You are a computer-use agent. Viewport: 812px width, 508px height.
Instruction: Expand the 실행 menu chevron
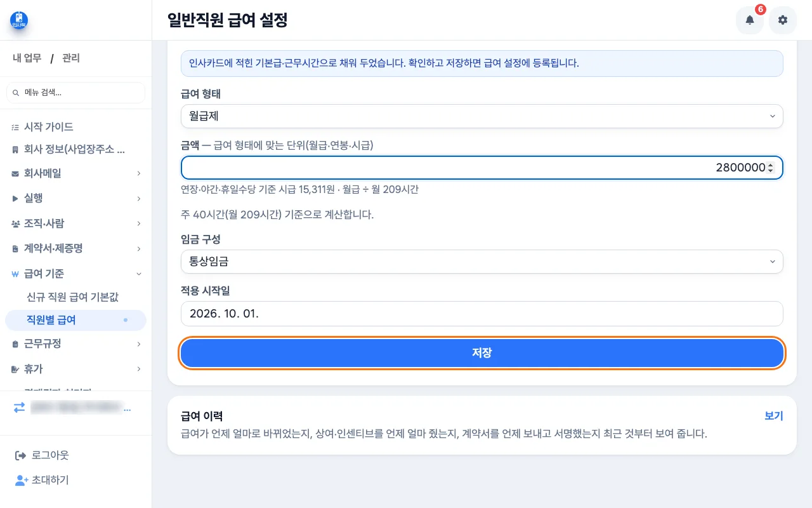138,198
